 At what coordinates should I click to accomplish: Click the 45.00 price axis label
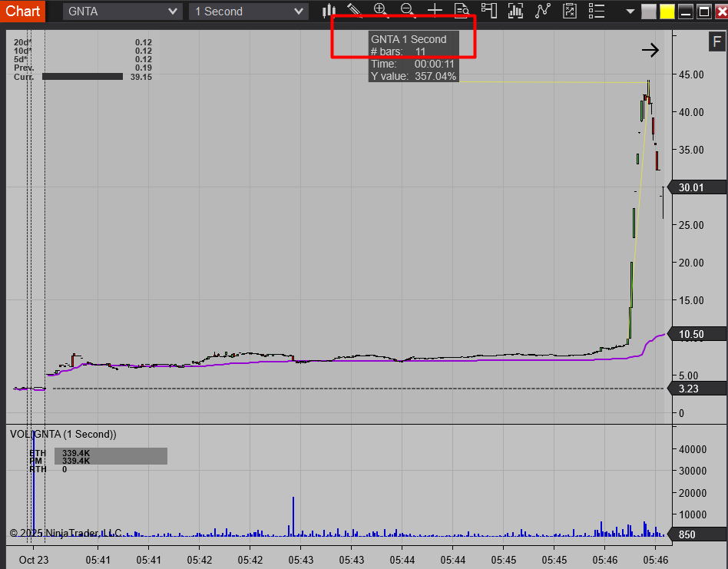691,74
